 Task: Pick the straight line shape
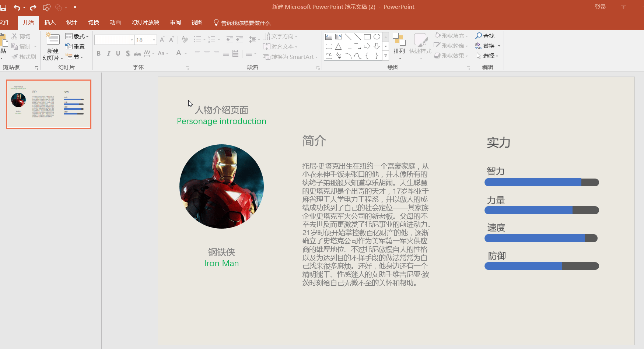pos(348,37)
